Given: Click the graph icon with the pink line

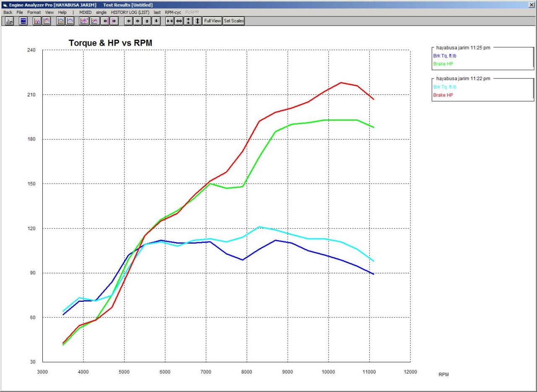Looking at the screenshot, I should pyautogui.click(x=94, y=21).
